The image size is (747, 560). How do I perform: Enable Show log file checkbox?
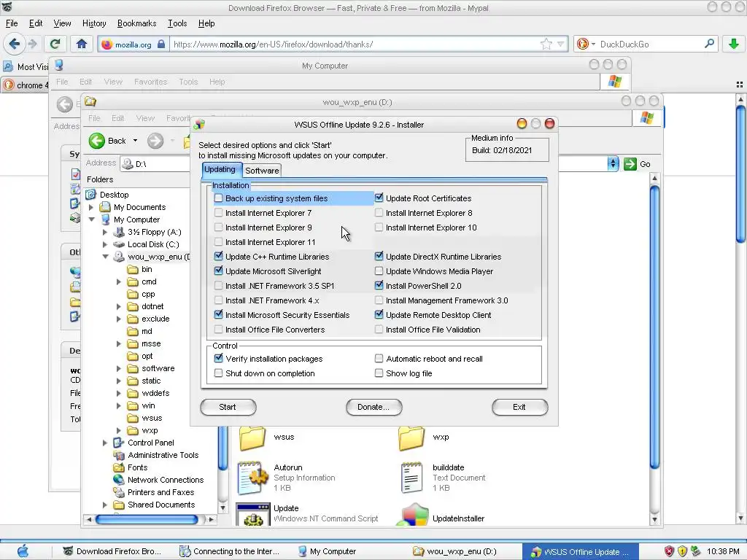(x=379, y=373)
